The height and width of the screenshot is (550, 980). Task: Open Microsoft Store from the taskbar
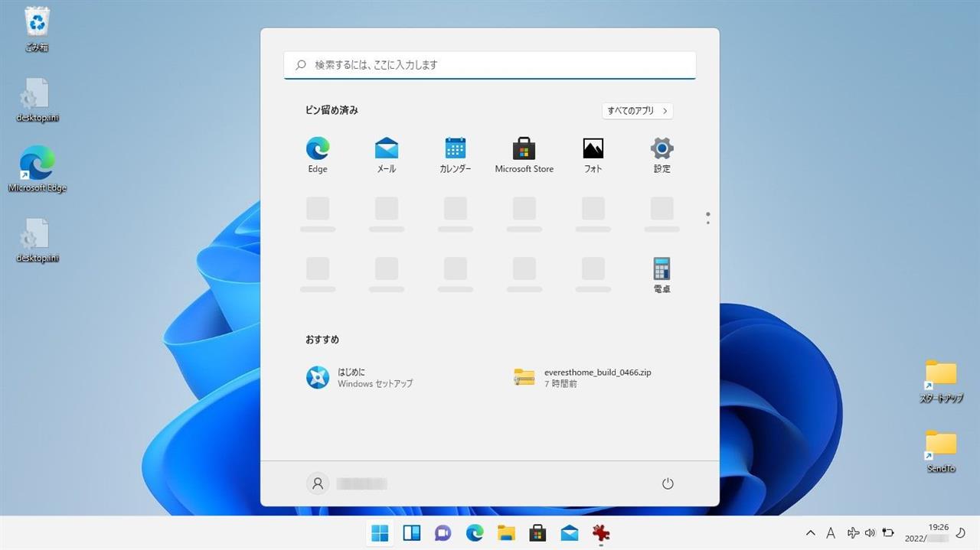click(x=537, y=533)
